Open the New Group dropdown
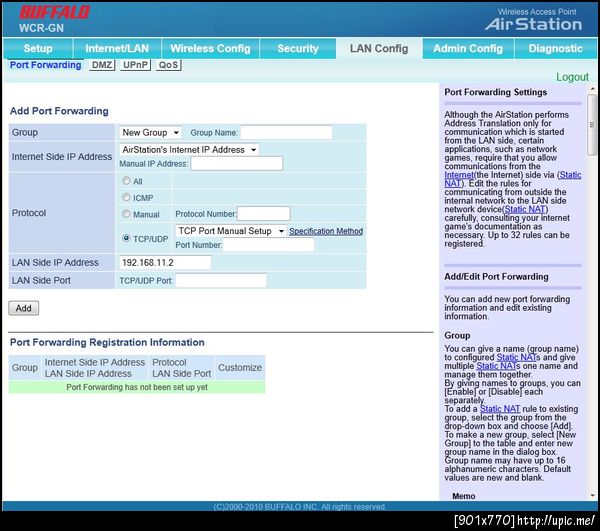This screenshot has width=600, height=531. coord(150,132)
